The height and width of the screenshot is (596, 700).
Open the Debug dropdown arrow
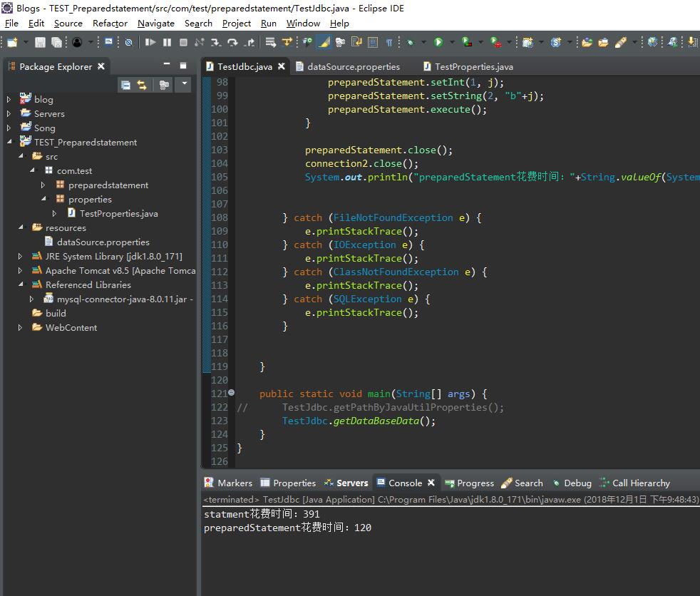point(423,42)
